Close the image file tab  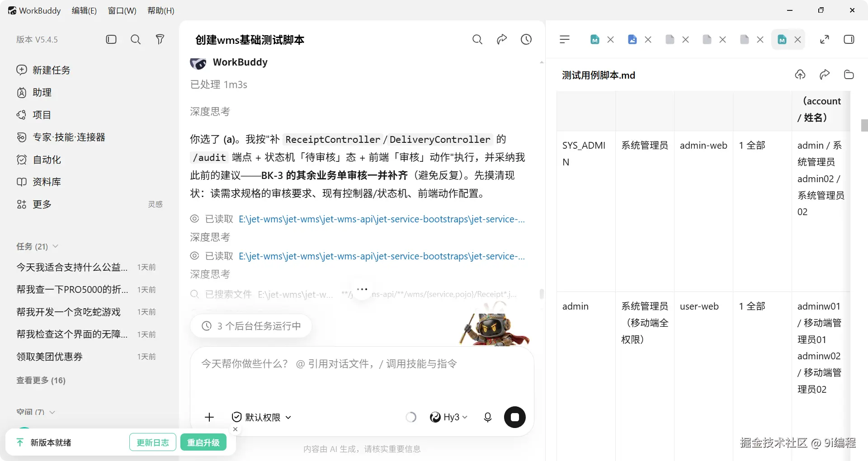tap(648, 40)
